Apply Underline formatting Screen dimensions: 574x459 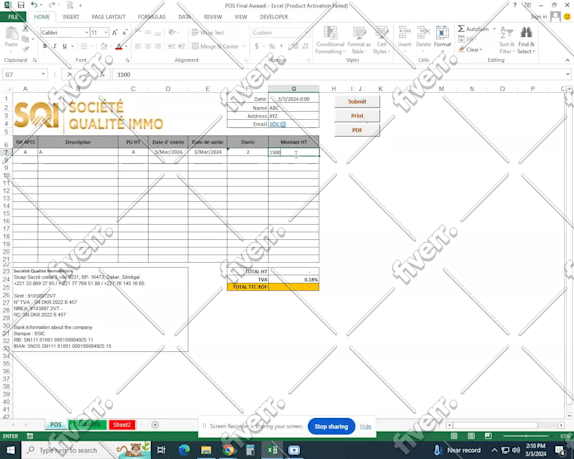point(64,46)
